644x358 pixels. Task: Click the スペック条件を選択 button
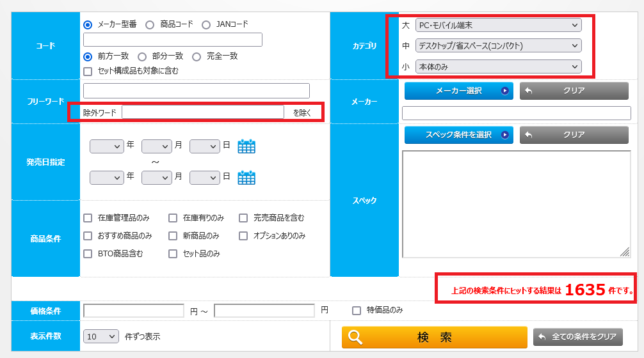[x=458, y=135]
